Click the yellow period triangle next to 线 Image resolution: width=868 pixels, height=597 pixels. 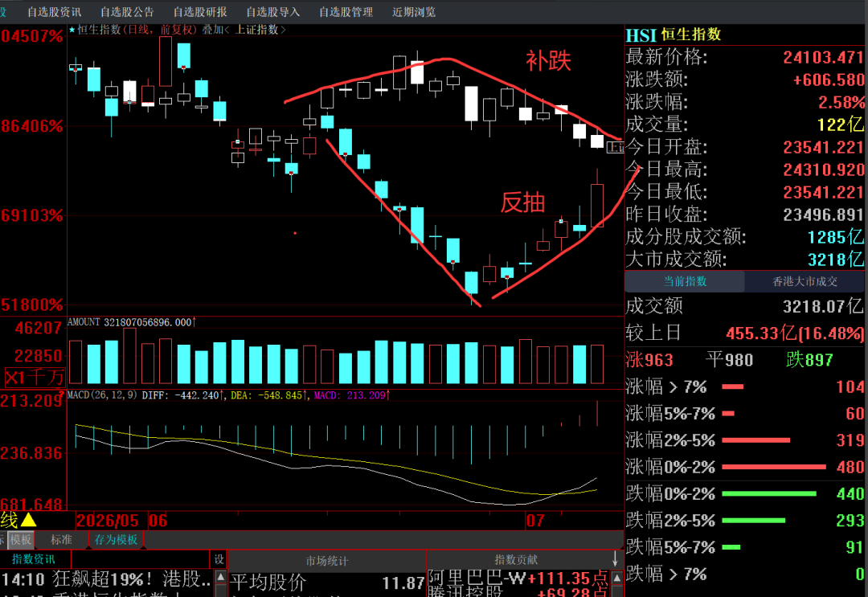pyautogui.click(x=28, y=520)
